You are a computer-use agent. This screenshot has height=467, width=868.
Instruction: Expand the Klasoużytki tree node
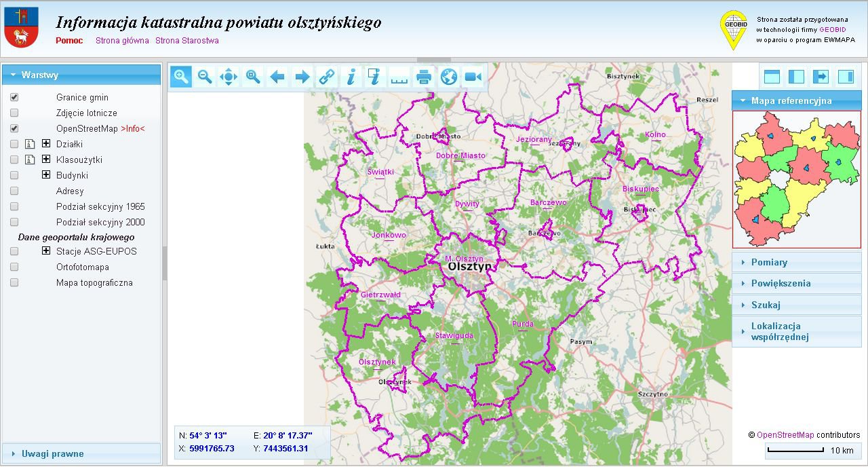(46, 160)
